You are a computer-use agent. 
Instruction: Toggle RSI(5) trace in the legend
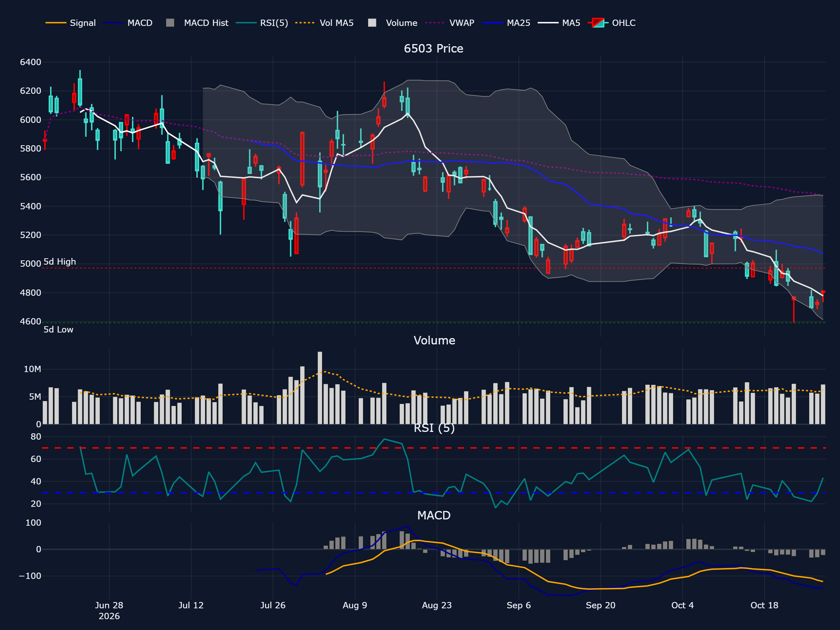pyautogui.click(x=262, y=23)
